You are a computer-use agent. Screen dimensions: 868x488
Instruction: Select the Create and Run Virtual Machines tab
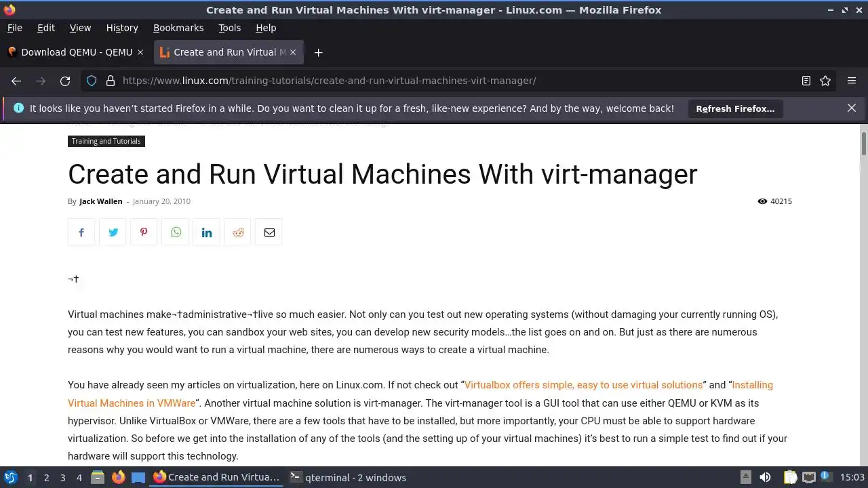[x=229, y=52]
